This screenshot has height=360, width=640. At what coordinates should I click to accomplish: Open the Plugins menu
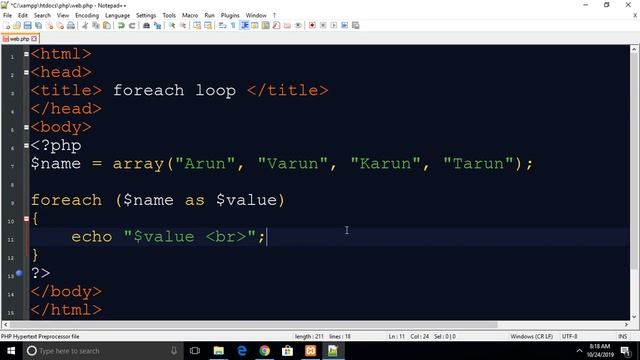[x=230, y=15]
